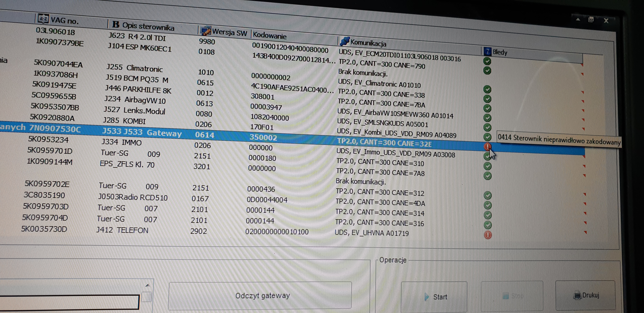Click scroll up arrow of bottom-left list
Image resolution: width=644 pixels, height=313 pixels.
tap(147, 285)
